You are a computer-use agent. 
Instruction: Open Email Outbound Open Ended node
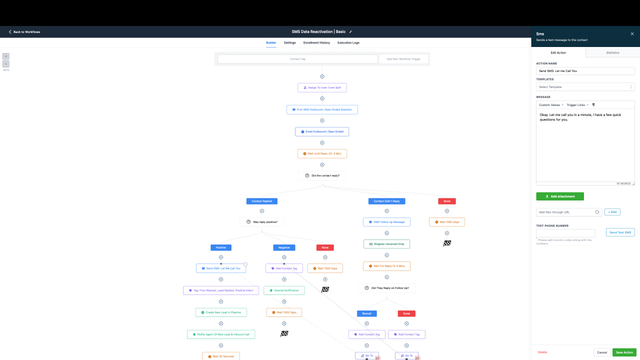coord(322,132)
